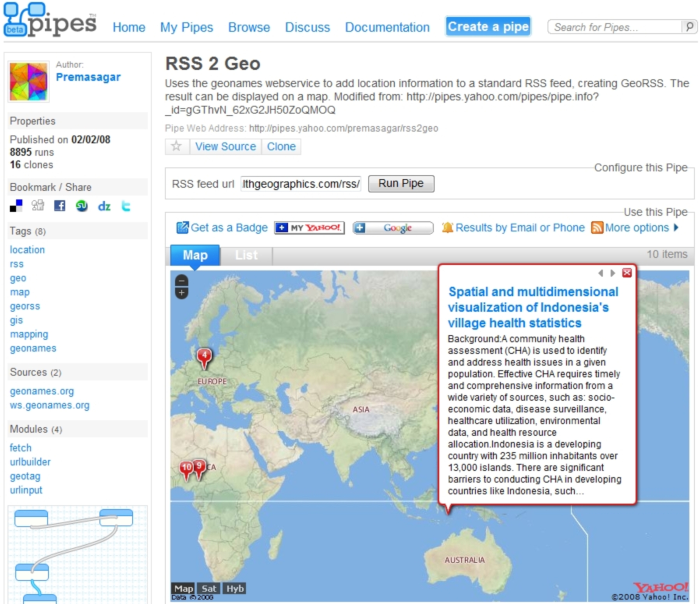Open the 'map' tag
This screenshot has width=700, height=604.
20,292
